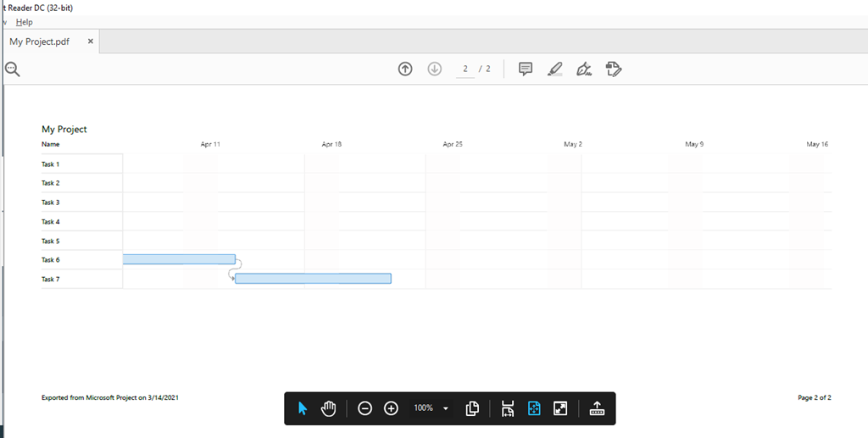Open the Help menu
Image resolution: width=868 pixels, height=438 pixels.
25,21
